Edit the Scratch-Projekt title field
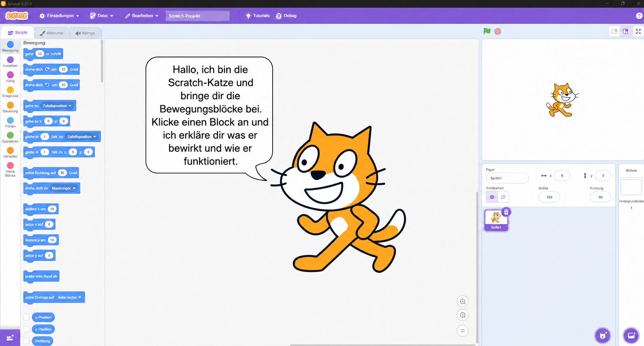The image size is (644, 346). point(197,16)
